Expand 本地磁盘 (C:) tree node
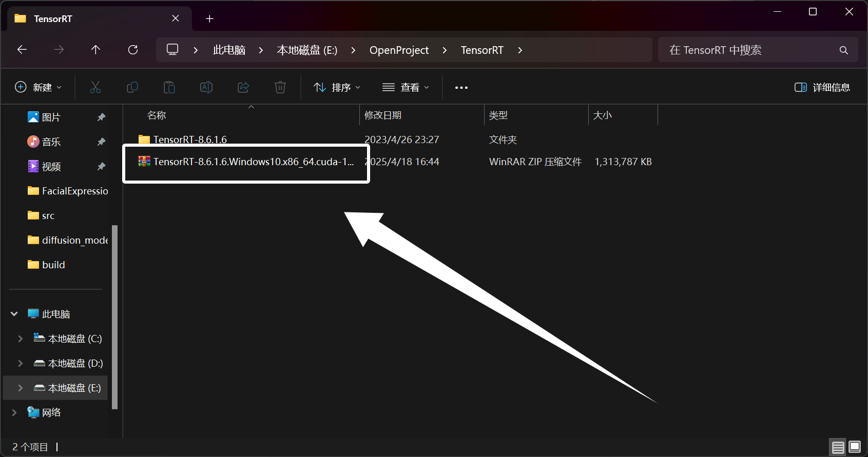Image resolution: width=868 pixels, height=457 pixels. [20, 339]
